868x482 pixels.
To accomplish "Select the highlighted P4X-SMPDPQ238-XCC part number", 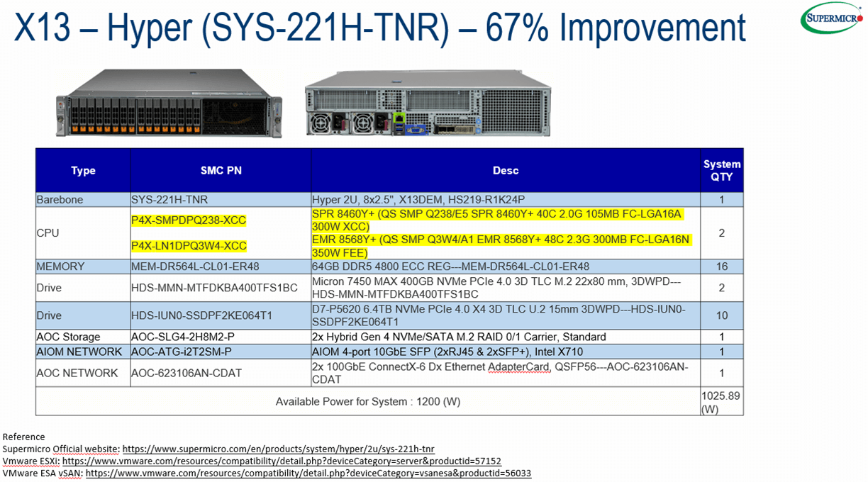I will [x=189, y=220].
